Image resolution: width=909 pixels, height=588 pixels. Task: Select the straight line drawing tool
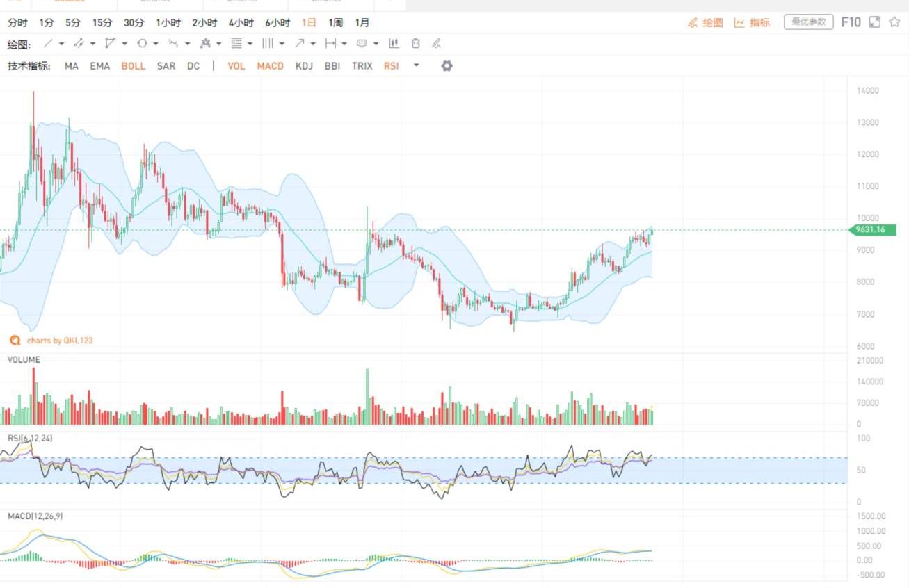coord(48,43)
